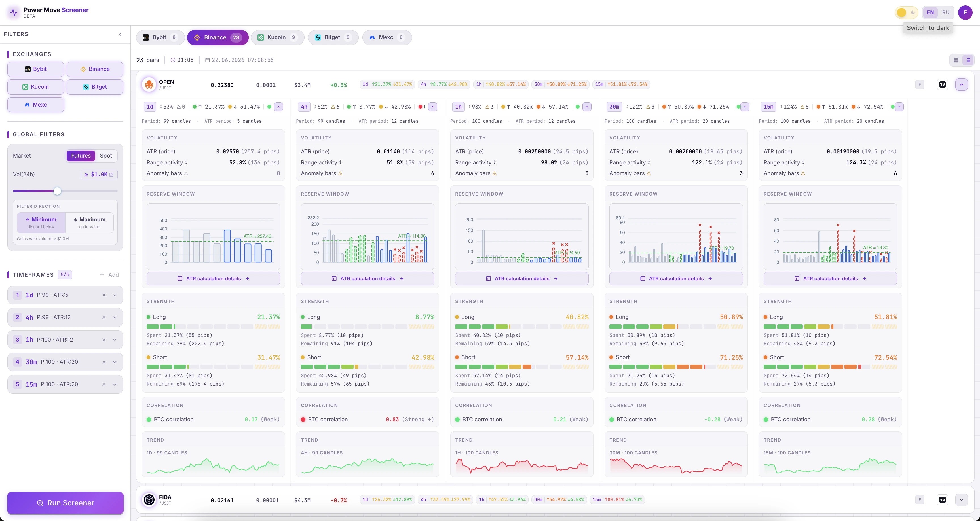
Task: Collapse the 1h panel of OPEN
Action: click(x=587, y=107)
